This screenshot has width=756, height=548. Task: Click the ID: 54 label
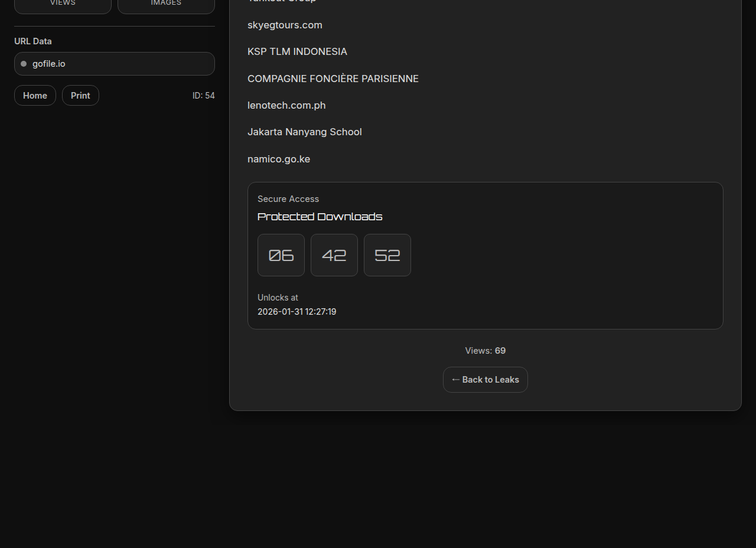(x=203, y=96)
